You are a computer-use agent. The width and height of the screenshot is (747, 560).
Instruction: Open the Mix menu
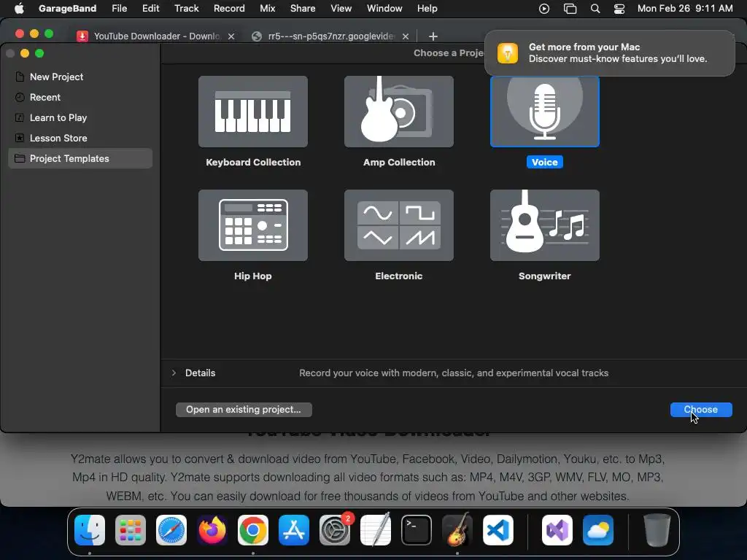pyautogui.click(x=267, y=9)
